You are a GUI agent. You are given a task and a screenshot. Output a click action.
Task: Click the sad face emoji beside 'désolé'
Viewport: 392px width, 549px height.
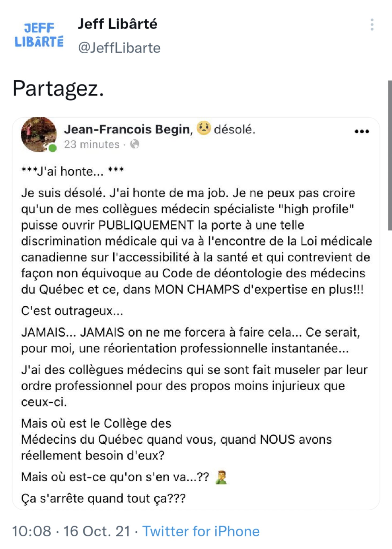[204, 128]
